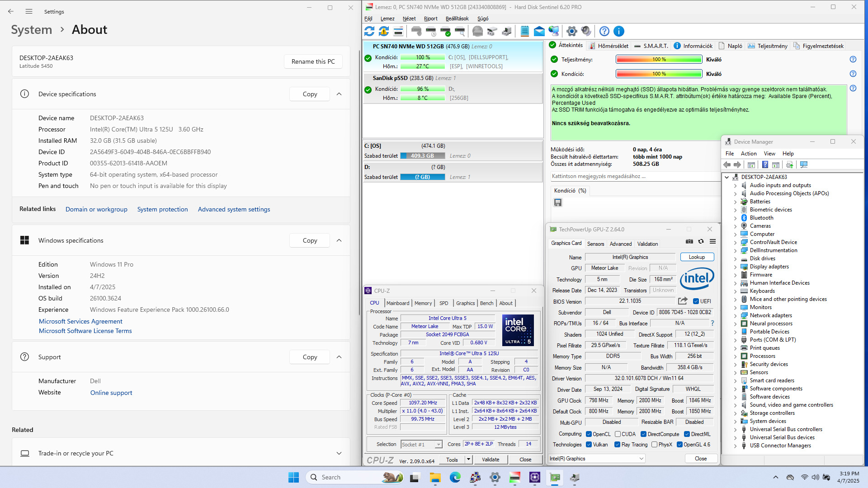Click Rename this PC button
Screen dimensions: 868x488
pyautogui.click(x=313, y=61)
